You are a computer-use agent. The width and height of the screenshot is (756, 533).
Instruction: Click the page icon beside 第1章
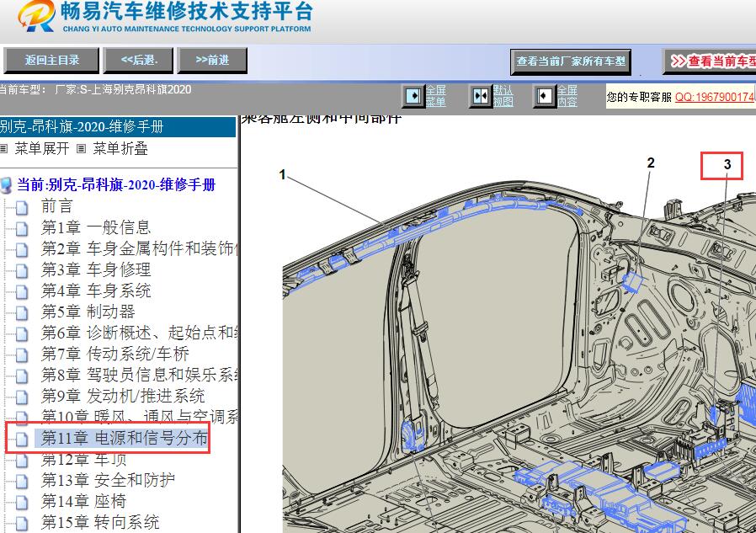22,229
